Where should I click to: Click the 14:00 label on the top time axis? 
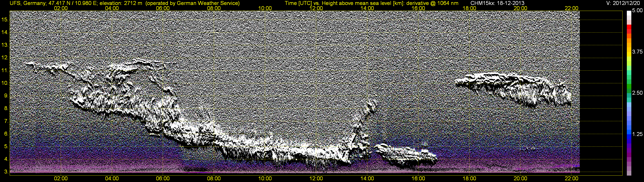coord(367,8)
